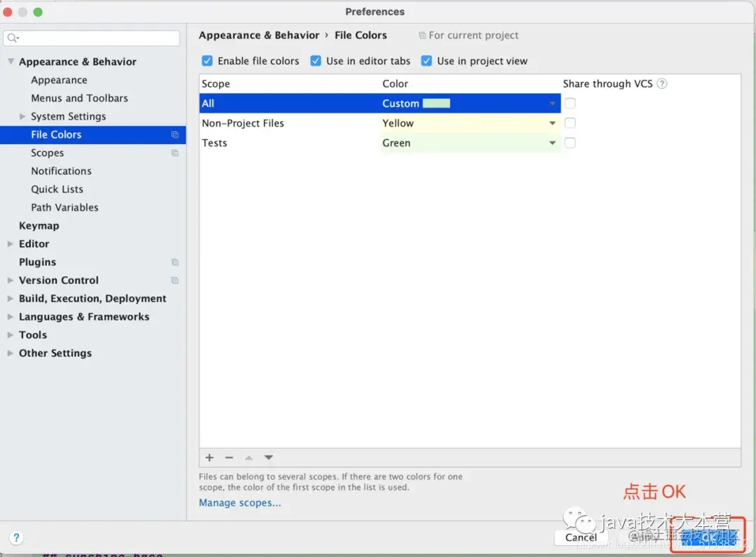
Task: Check Share through VCS for Tests
Action: (x=570, y=143)
